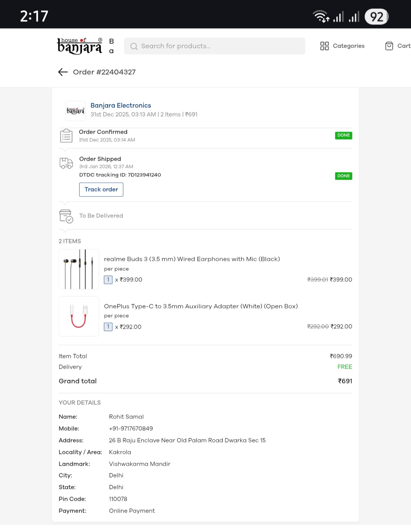The height and width of the screenshot is (532, 411).
Task: Open the Categories grid icon
Action: [324, 46]
